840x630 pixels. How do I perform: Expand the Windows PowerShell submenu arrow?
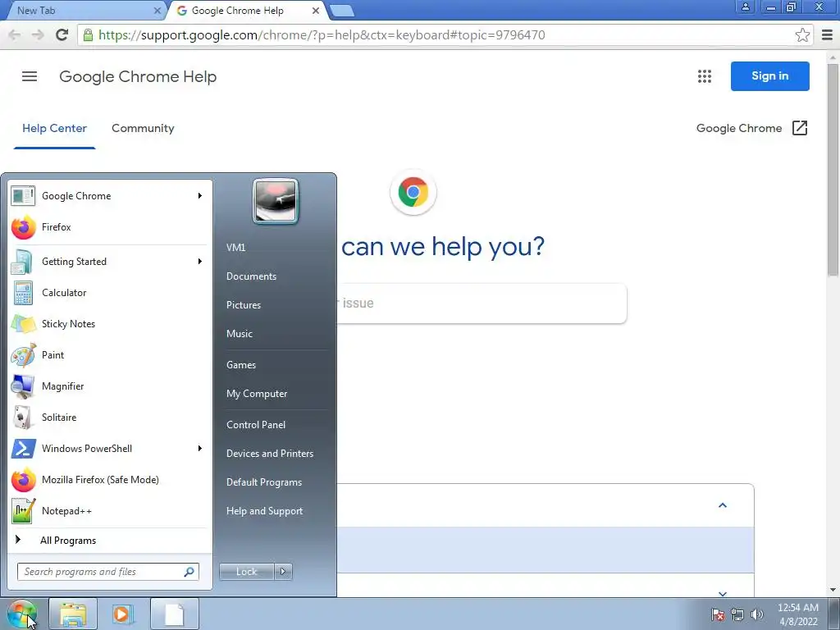pos(200,449)
